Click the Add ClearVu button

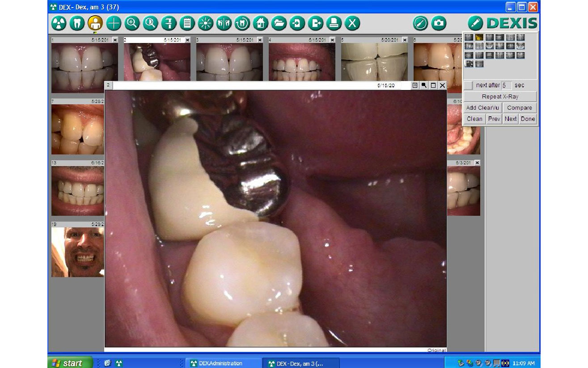[482, 108]
